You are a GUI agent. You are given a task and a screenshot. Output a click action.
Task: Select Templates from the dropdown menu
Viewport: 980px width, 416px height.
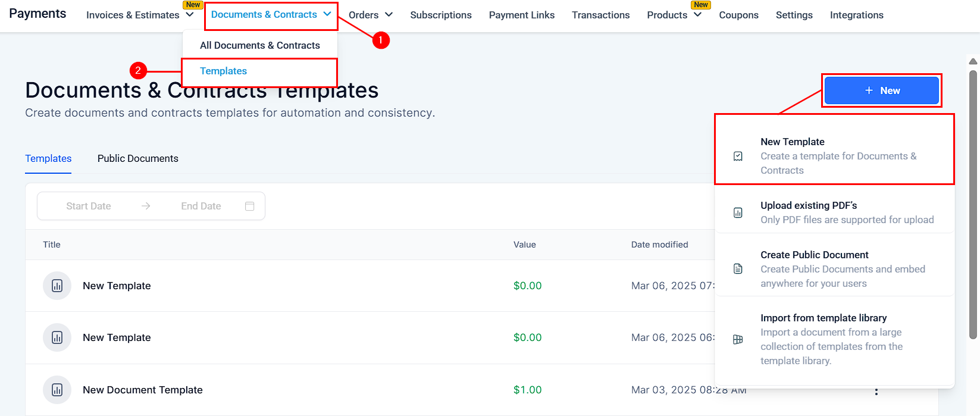(x=223, y=71)
